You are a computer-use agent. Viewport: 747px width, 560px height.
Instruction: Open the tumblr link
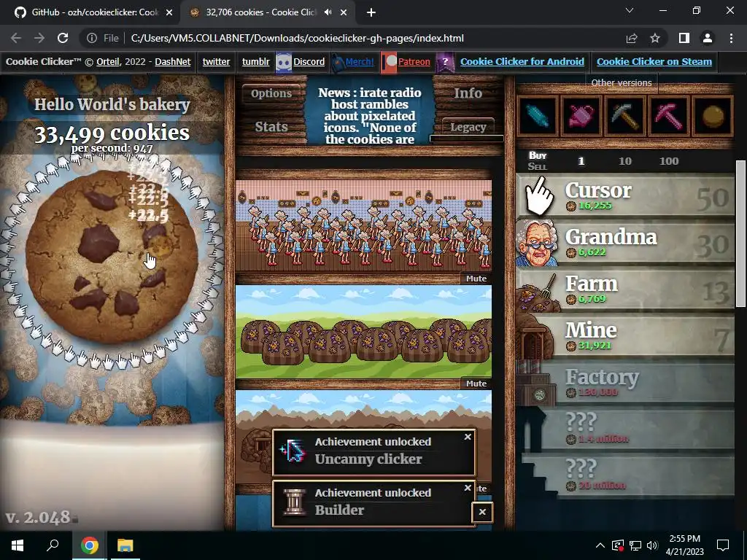tap(256, 61)
